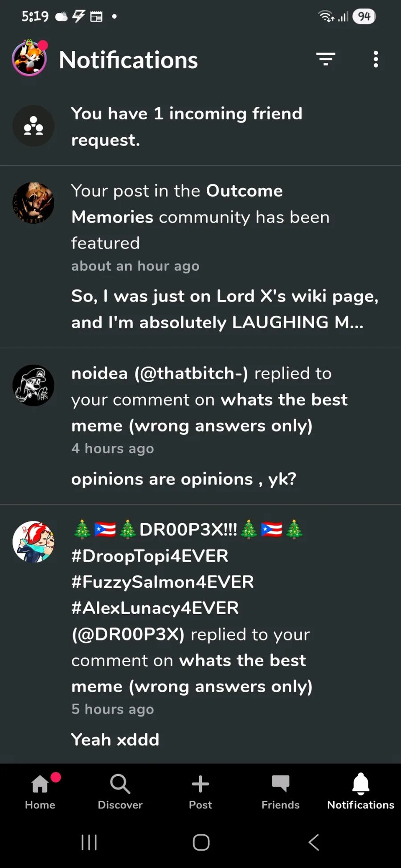The image size is (401, 868).
Task: Tap noidea's profile picture
Action: 33,385
